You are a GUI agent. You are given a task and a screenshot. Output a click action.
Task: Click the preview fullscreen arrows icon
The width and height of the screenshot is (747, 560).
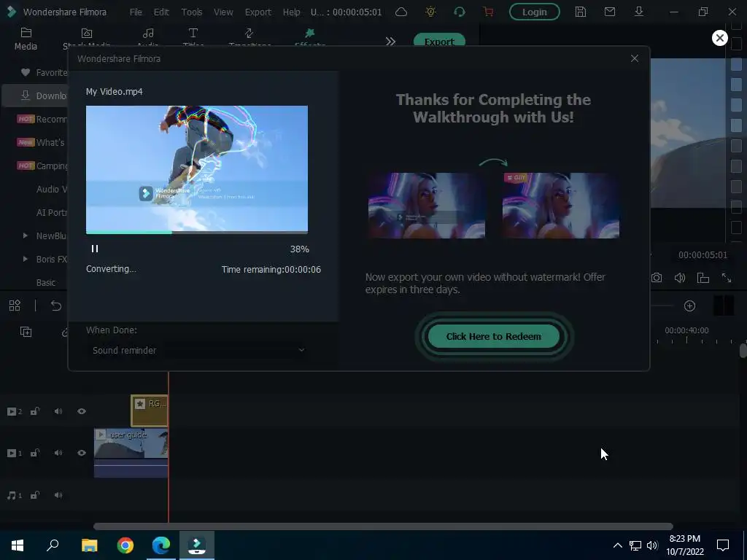click(727, 278)
